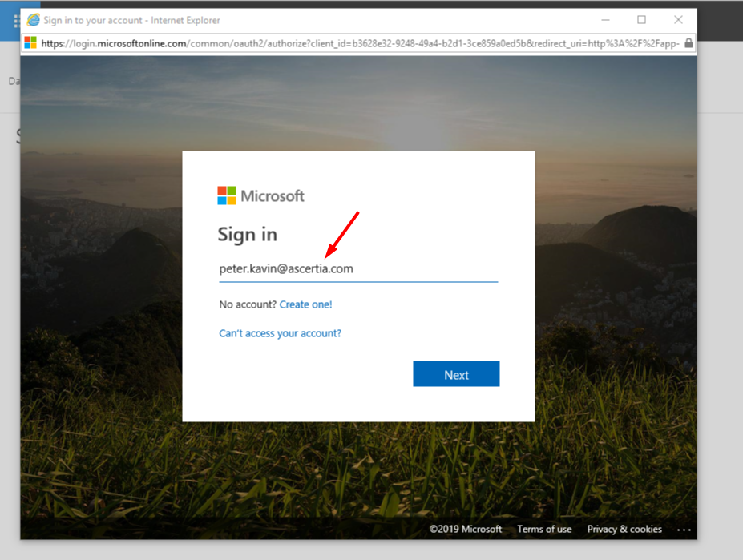Open the Terms of use link
The height and width of the screenshot is (560, 743).
pos(544,529)
